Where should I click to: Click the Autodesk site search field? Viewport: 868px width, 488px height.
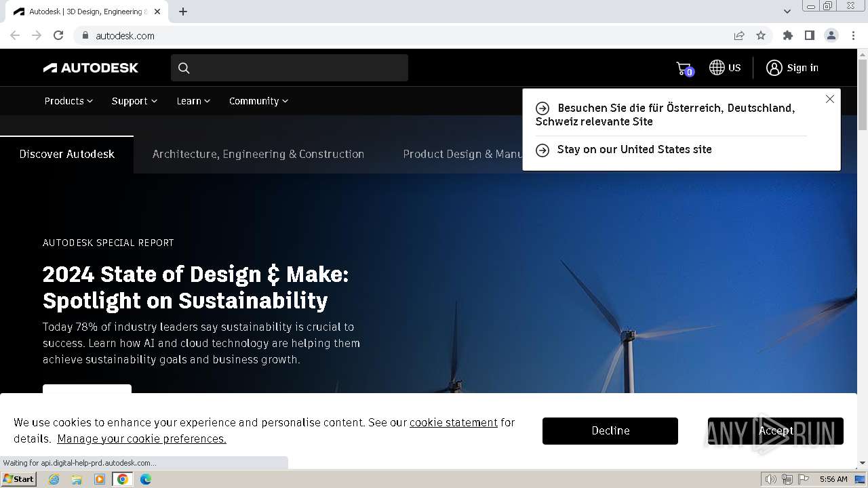pyautogui.click(x=290, y=68)
